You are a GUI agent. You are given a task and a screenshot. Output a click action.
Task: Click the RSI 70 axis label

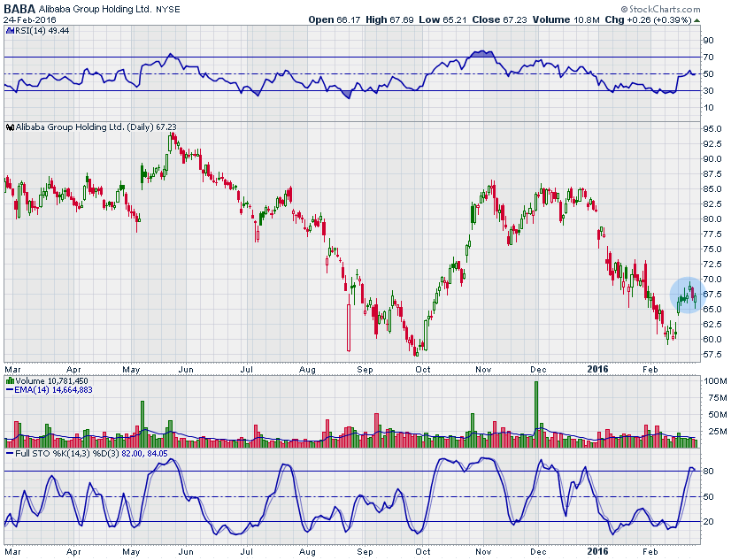709,58
